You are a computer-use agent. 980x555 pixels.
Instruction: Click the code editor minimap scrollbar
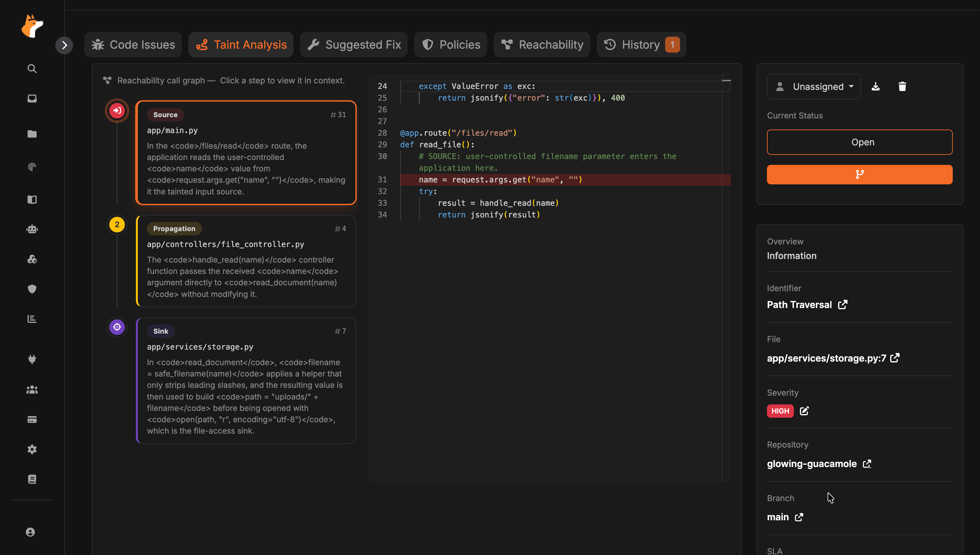point(726,277)
